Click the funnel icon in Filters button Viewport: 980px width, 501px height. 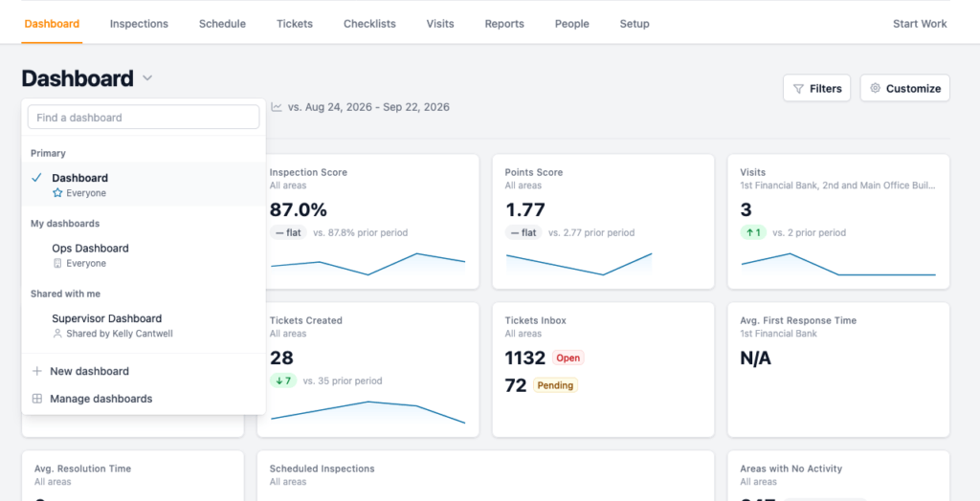798,89
